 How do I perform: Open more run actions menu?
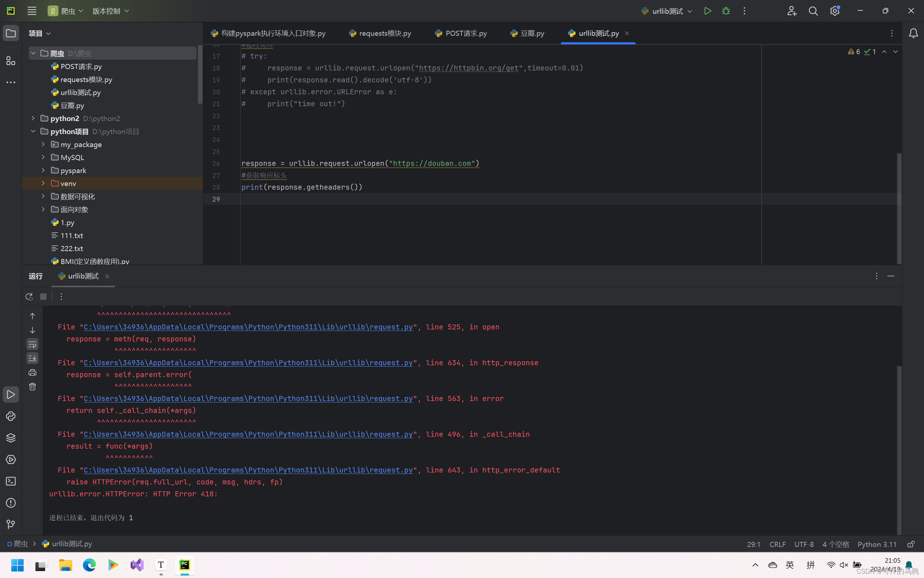tap(744, 11)
